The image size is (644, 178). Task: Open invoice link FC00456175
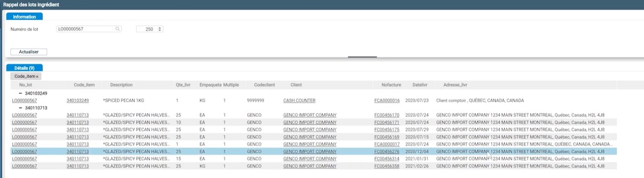pyautogui.click(x=387, y=129)
